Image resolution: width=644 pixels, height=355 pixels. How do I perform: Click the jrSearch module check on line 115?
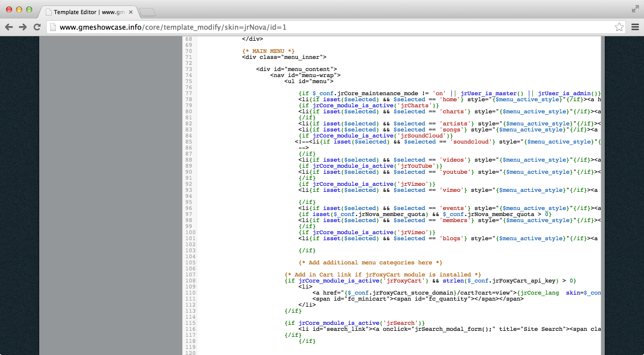(x=355, y=323)
